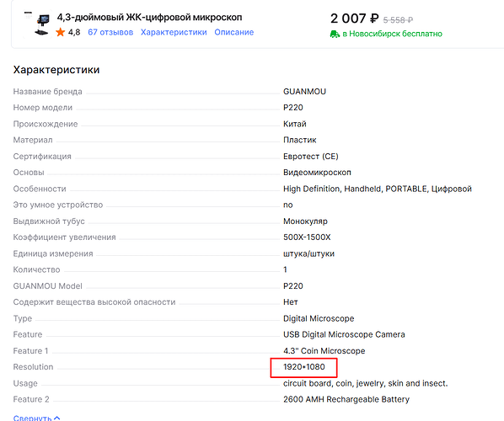Click the P220 model number value

(292, 108)
